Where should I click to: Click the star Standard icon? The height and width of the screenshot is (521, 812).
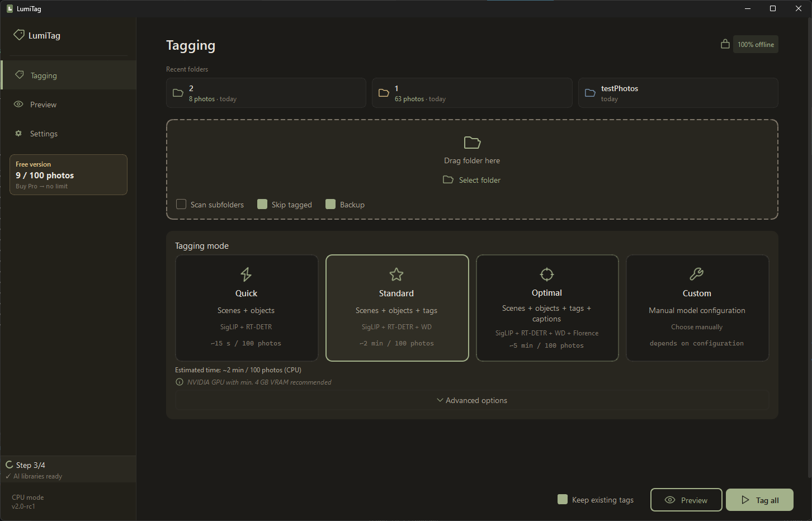(396, 274)
